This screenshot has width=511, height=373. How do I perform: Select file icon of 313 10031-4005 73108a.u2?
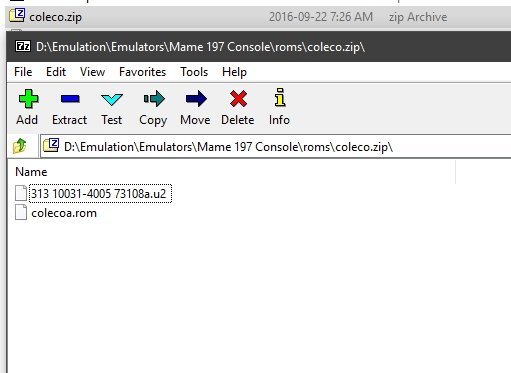tap(21, 193)
